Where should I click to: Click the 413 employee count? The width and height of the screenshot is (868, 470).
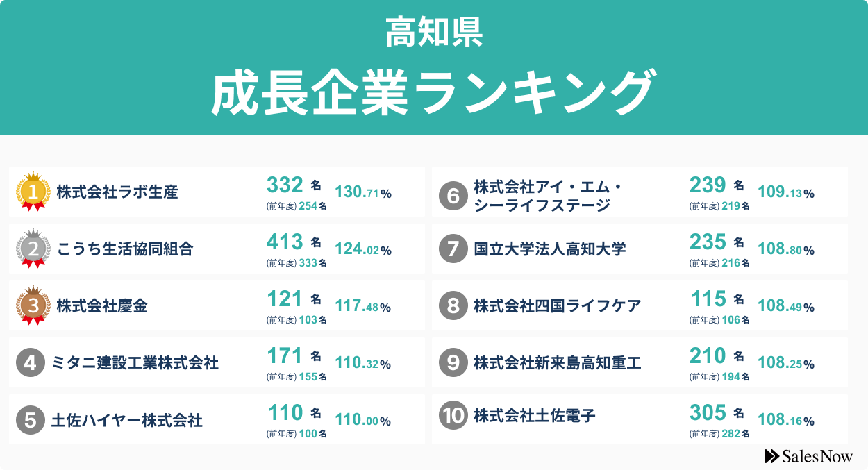(285, 242)
